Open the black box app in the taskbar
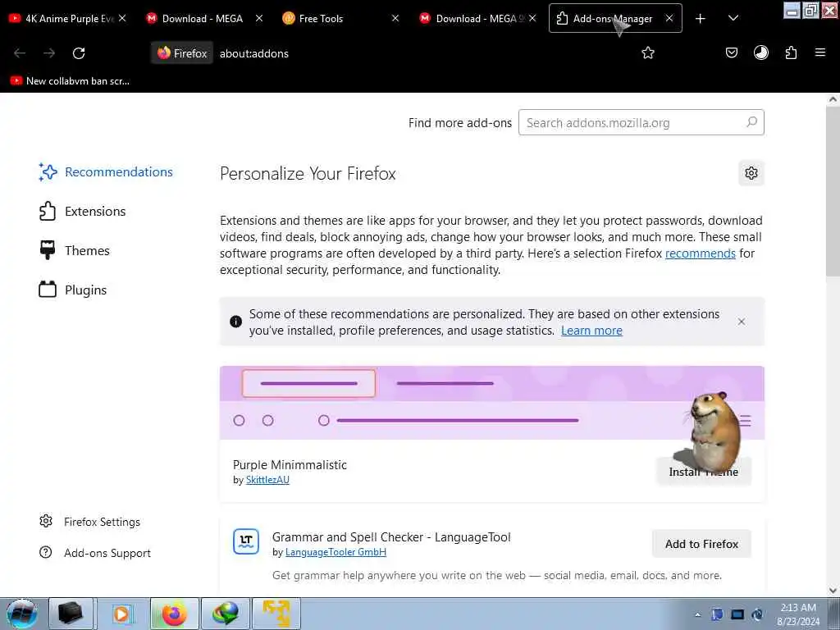 71,614
